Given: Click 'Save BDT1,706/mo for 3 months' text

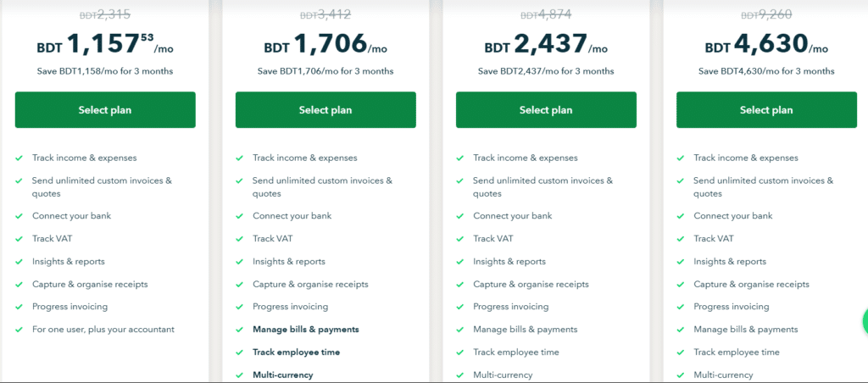Looking at the screenshot, I should 325,71.
